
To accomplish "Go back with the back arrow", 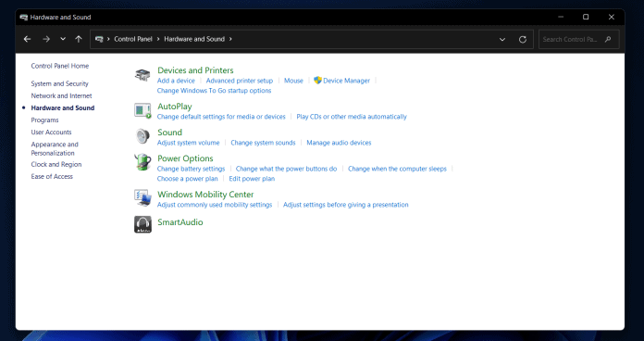I will pyautogui.click(x=27, y=39).
